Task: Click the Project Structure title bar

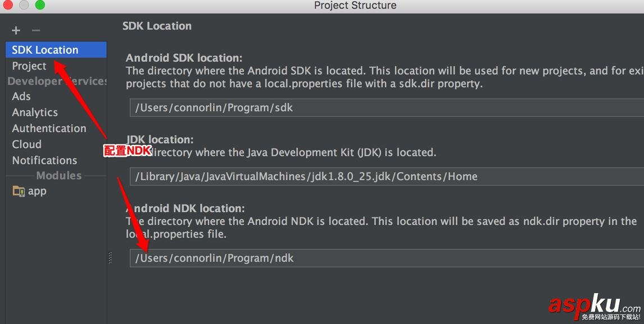Action: (355, 6)
